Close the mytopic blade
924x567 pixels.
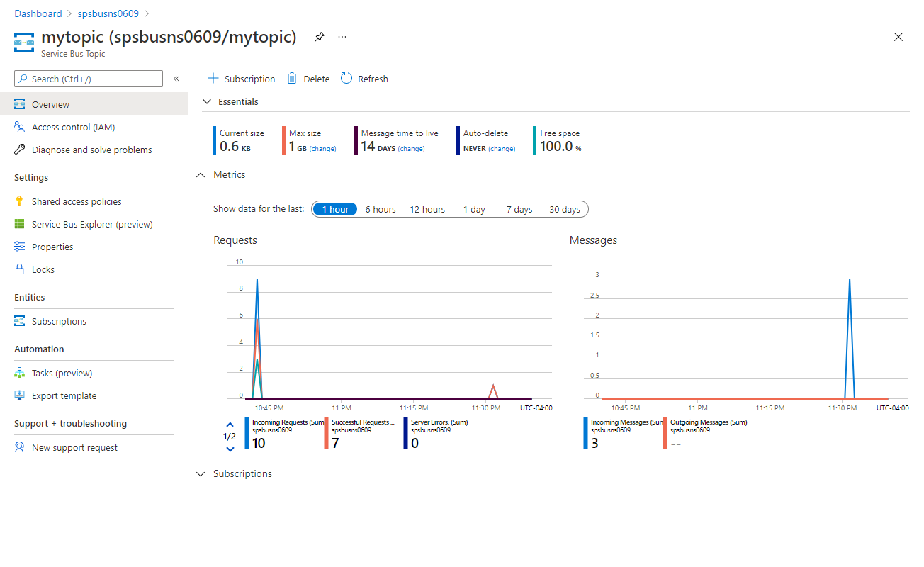click(x=898, y=37)
